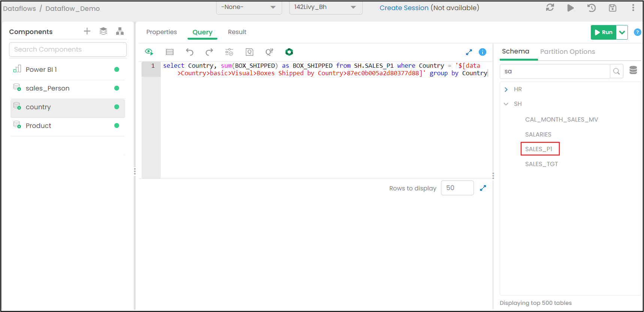
Task: Click the green Run button
Action: coord(604,33)
